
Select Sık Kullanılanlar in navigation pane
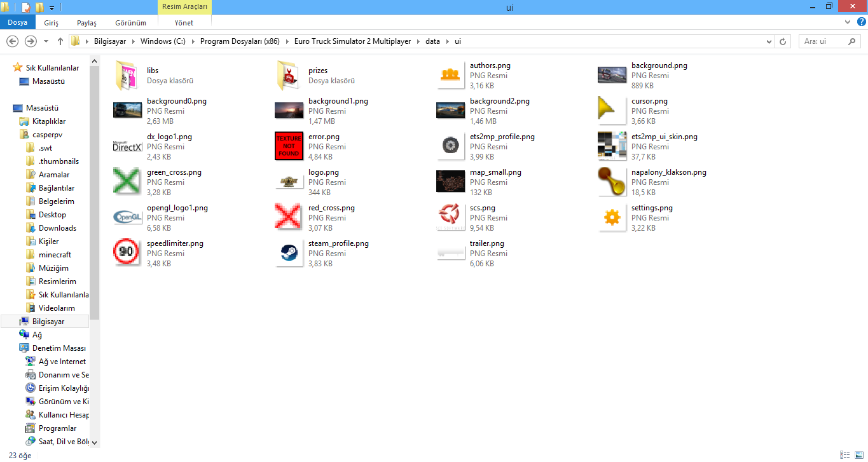[52, 68]
